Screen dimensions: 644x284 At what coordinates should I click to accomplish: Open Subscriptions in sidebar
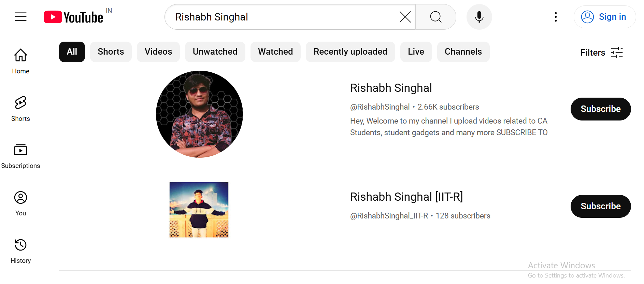20,156
